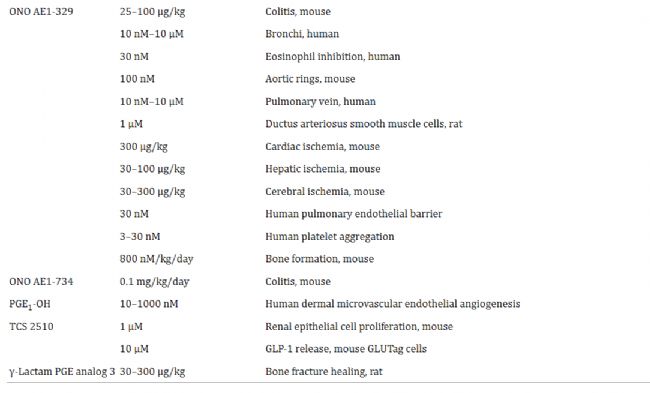Click γ-Lactam PGE analog 3 label
The image size is (650, 393).
62,372
